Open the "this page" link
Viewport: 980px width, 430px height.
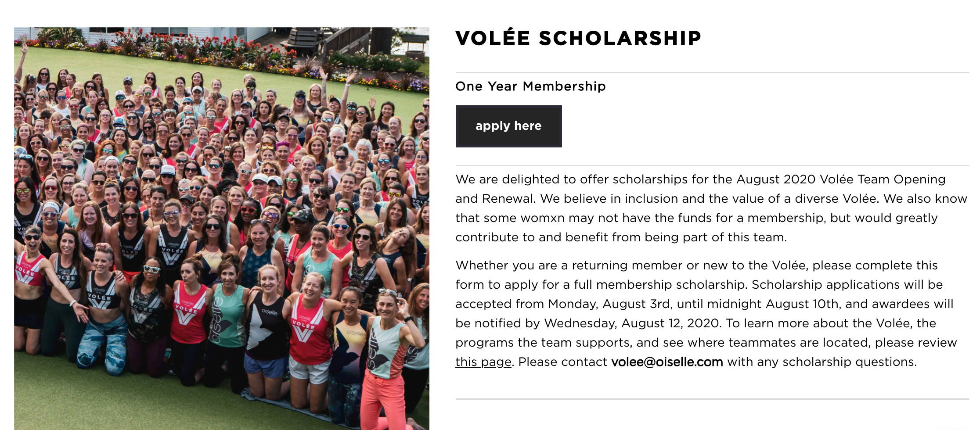click(483, 362)
